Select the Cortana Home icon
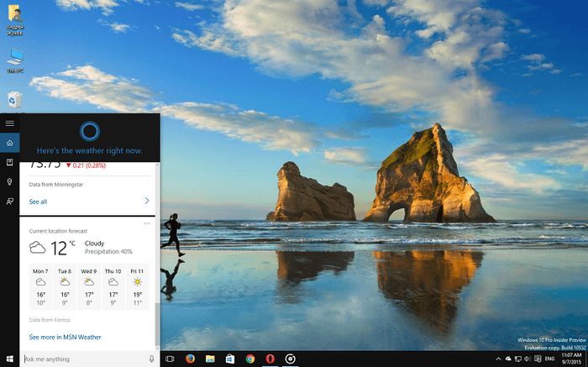 point(9,142)
